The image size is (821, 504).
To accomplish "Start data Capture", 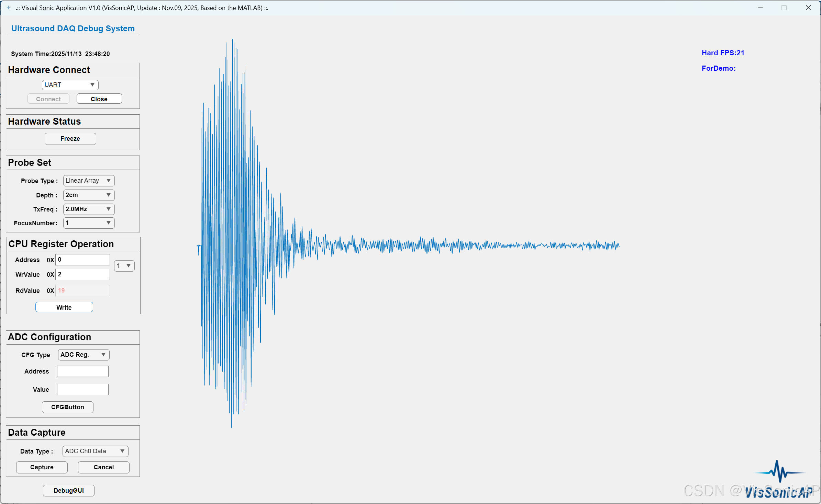I will tap(42, 467).
